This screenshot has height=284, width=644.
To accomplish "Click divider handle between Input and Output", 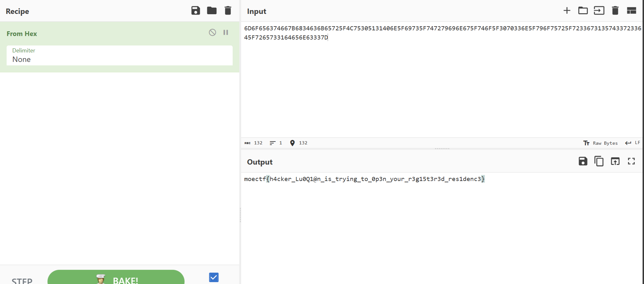I will [x=442, y=148].
